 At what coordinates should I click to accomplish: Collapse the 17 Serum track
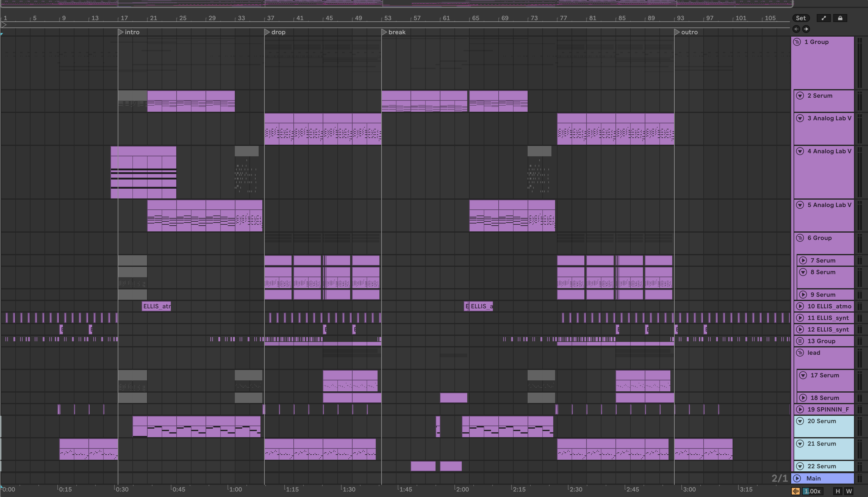(x=803, y=375)
